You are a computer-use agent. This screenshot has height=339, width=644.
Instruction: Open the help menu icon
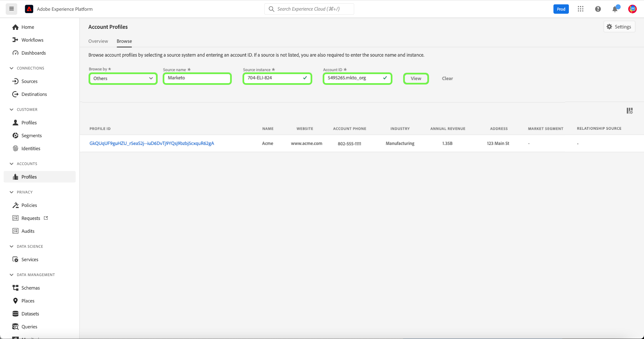[598, 9]
